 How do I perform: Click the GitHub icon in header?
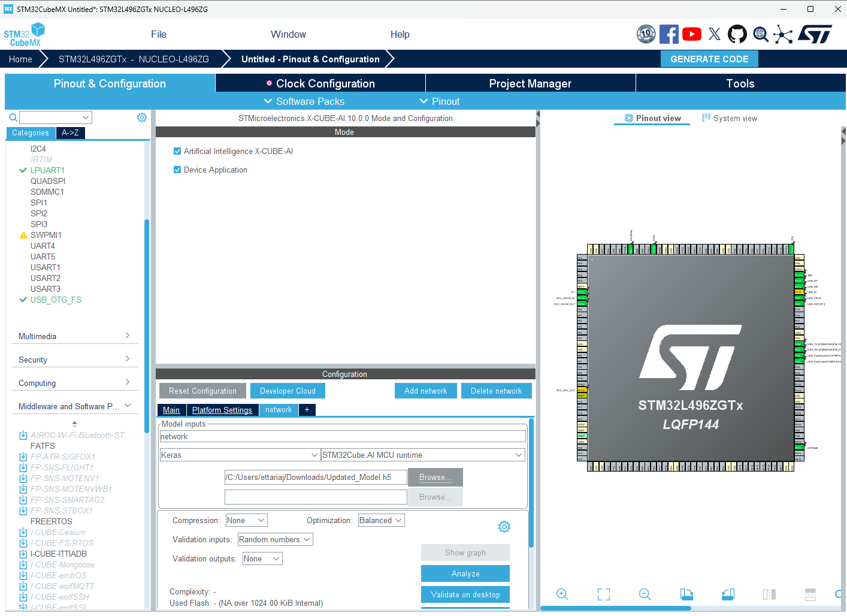pyautogui.click(x=737, y=34)
